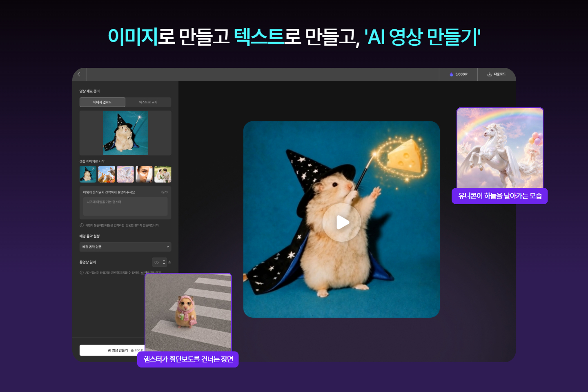Click the 0/70 character counter
This screenshot has height=392, width=588.
(164, 192)
